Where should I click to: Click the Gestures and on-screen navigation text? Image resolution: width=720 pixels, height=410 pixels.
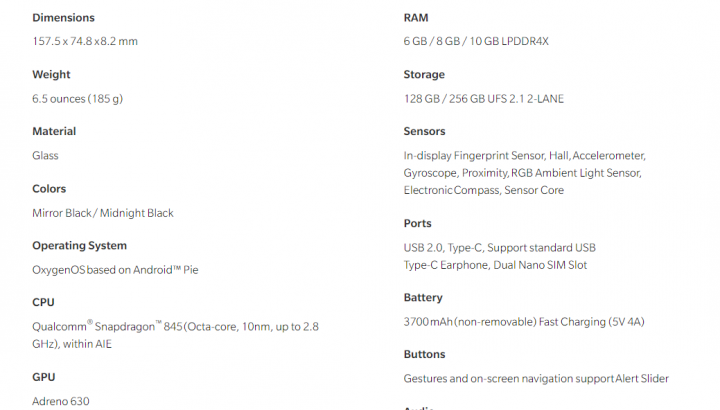pyautogui.click(x=536, y=379)
